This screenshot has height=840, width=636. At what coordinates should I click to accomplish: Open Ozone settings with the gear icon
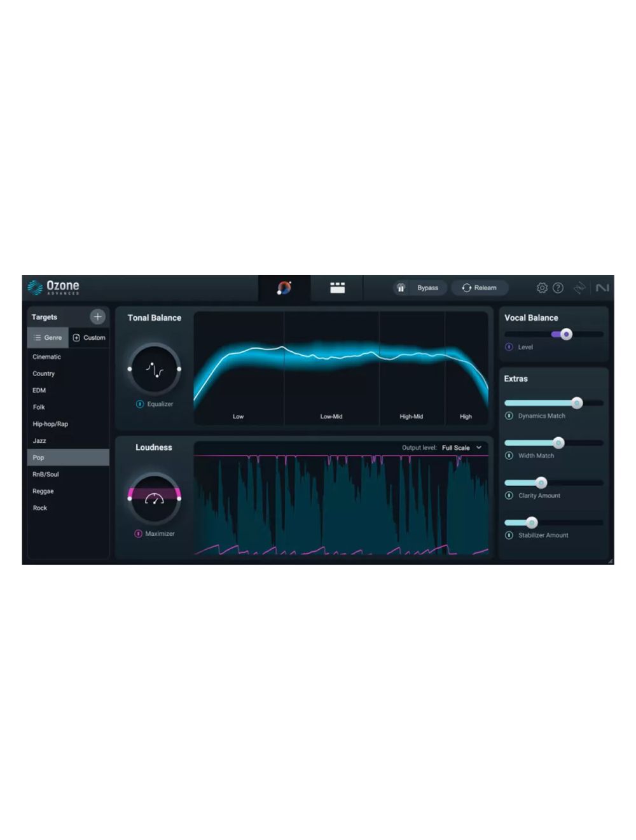point(542,288)
